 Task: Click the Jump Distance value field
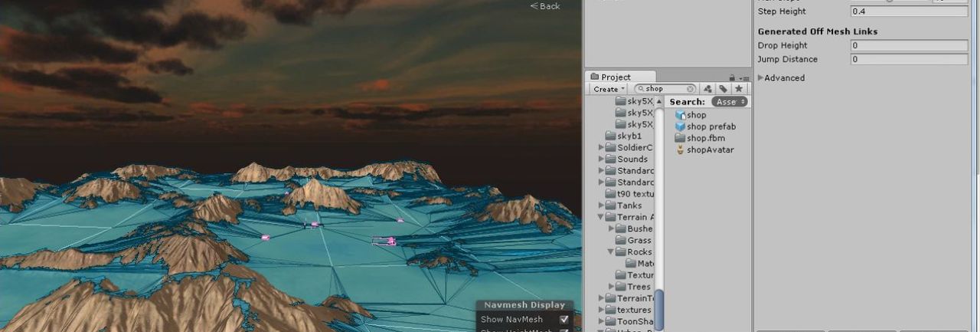click(910, 59)
